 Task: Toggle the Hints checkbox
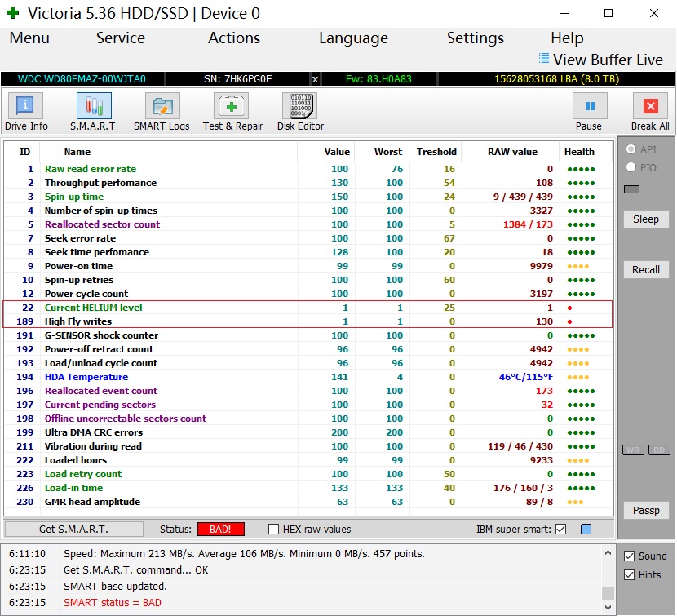[x=629, y=575]
